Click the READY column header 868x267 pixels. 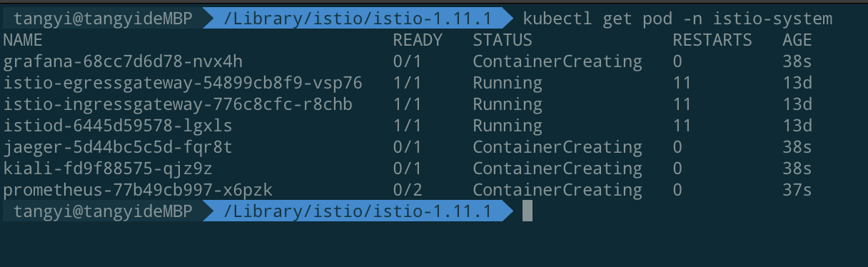(x=418, y=40)
